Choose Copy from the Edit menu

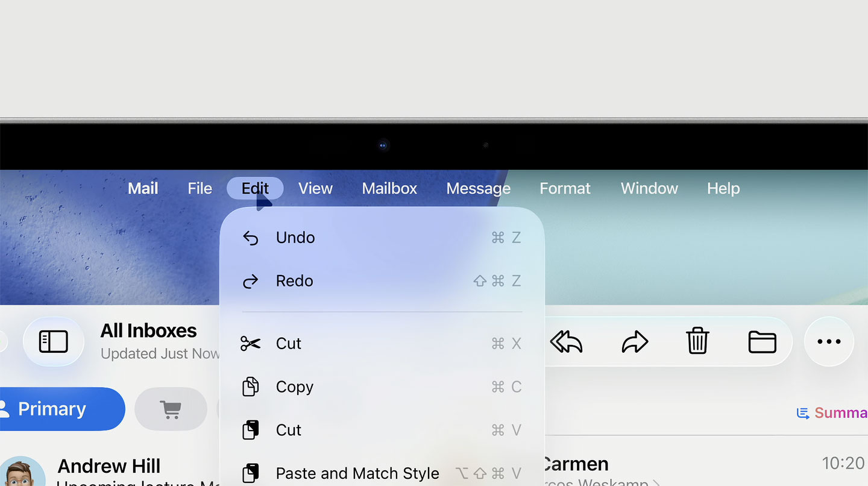click(x=382, y=387)
